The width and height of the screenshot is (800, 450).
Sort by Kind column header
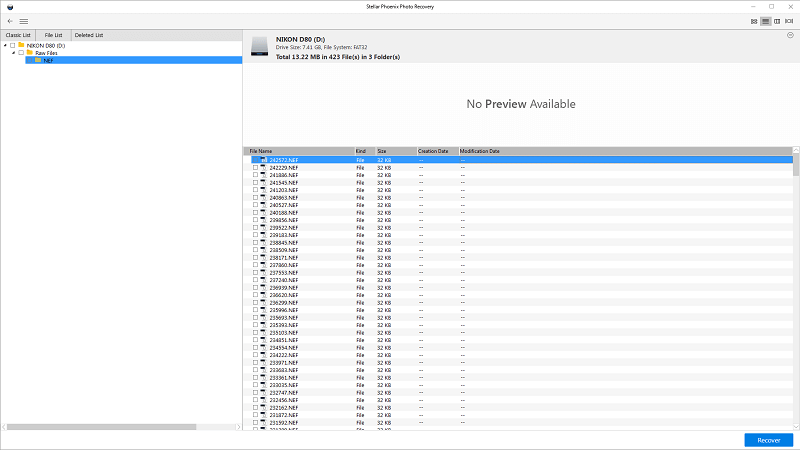365,151
